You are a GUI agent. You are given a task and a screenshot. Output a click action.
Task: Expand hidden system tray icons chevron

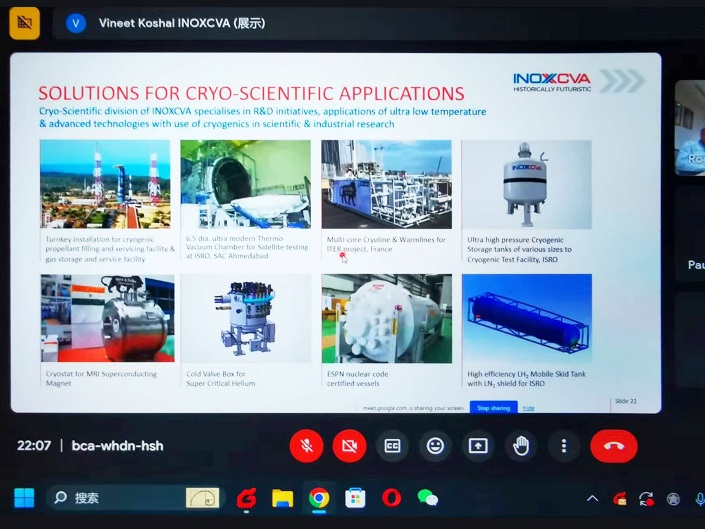[593, 498]
